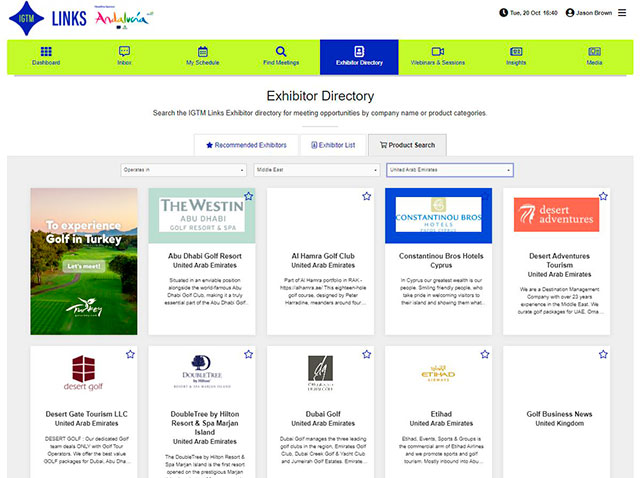The height and width of the screenshot is (478, 640).
Task: Click Constantinou Bros Hotels logo image
Action: tap(438, 216)
